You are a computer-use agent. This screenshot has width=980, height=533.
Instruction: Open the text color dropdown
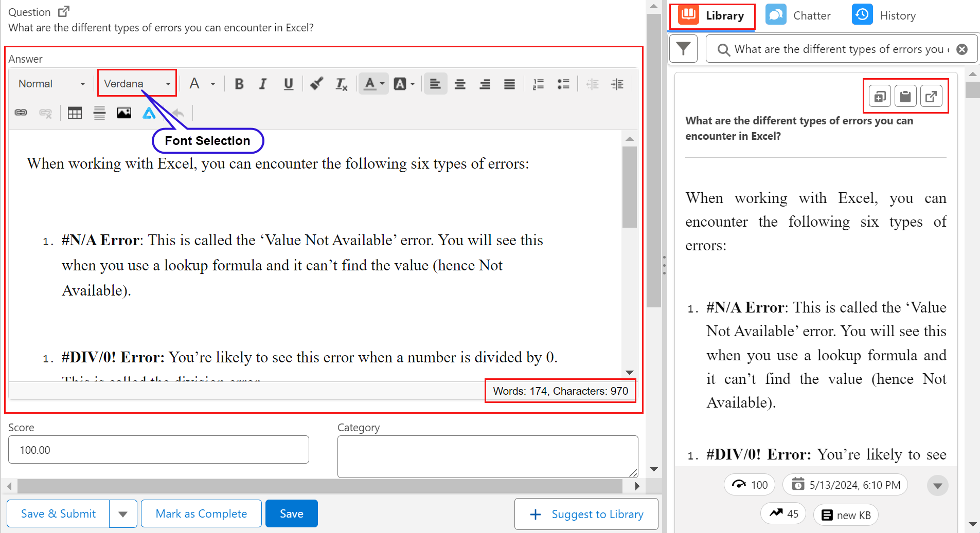click(373, 84)
